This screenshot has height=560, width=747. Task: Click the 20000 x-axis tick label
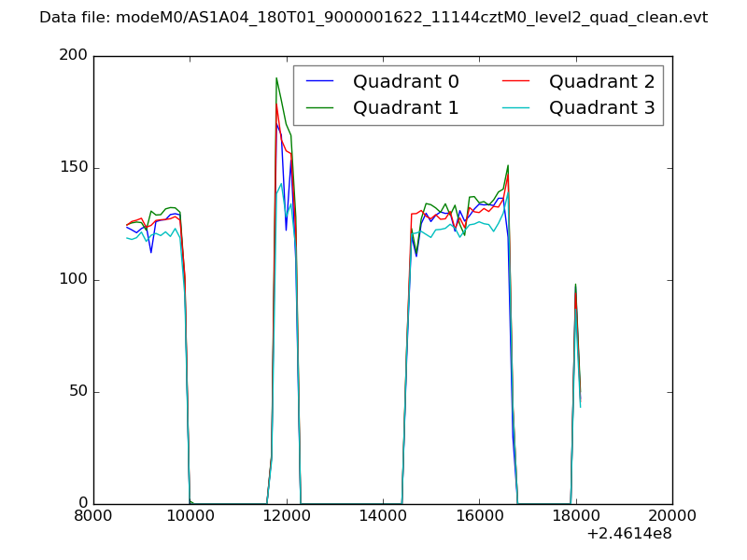(671, 517)
